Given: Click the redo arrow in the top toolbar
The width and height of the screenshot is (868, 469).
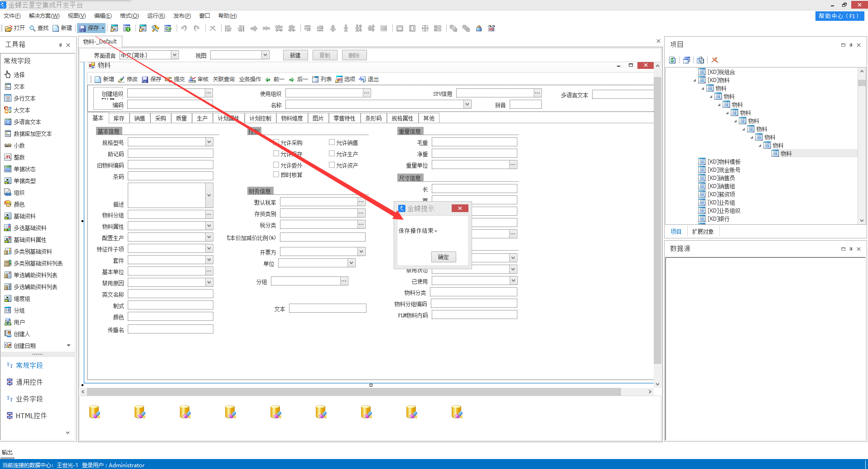Looking at the screenshot, I should click(197, 28).
